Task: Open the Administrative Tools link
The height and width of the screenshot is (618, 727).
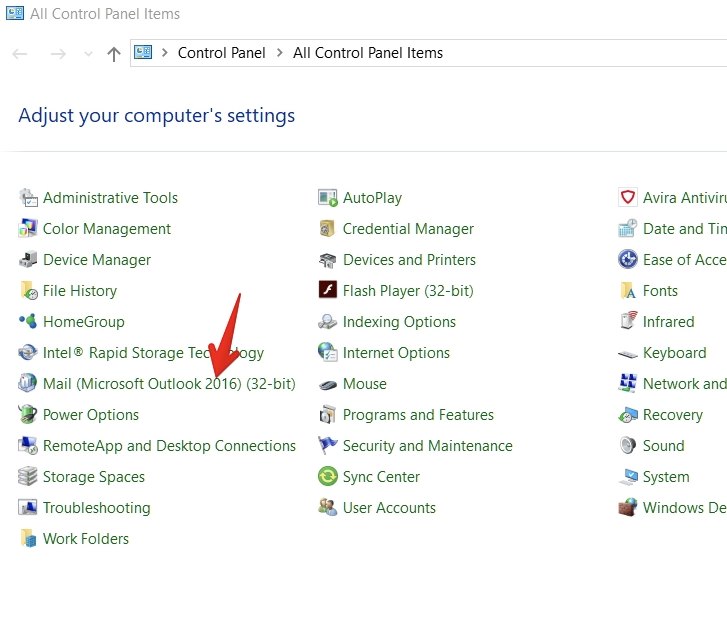Action: click(x=110, y=198)
